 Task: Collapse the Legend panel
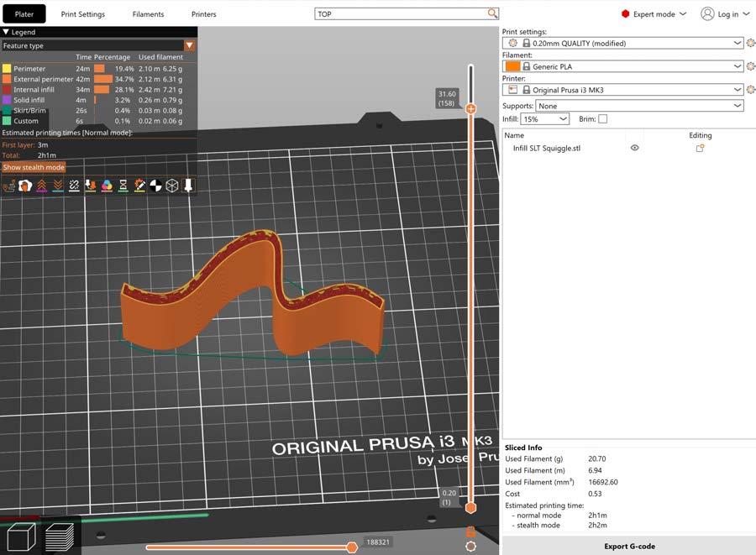coord(6,32)
